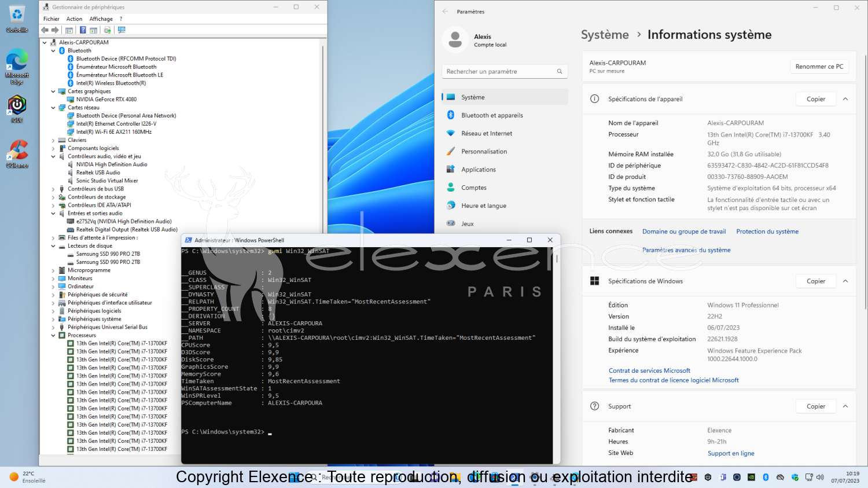Select Comptes in Paramètres sidebar

505,188
